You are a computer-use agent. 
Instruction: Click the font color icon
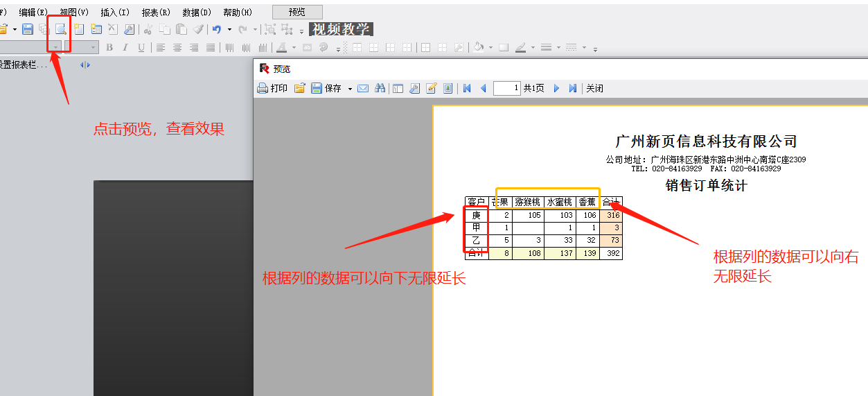(282, 47)
